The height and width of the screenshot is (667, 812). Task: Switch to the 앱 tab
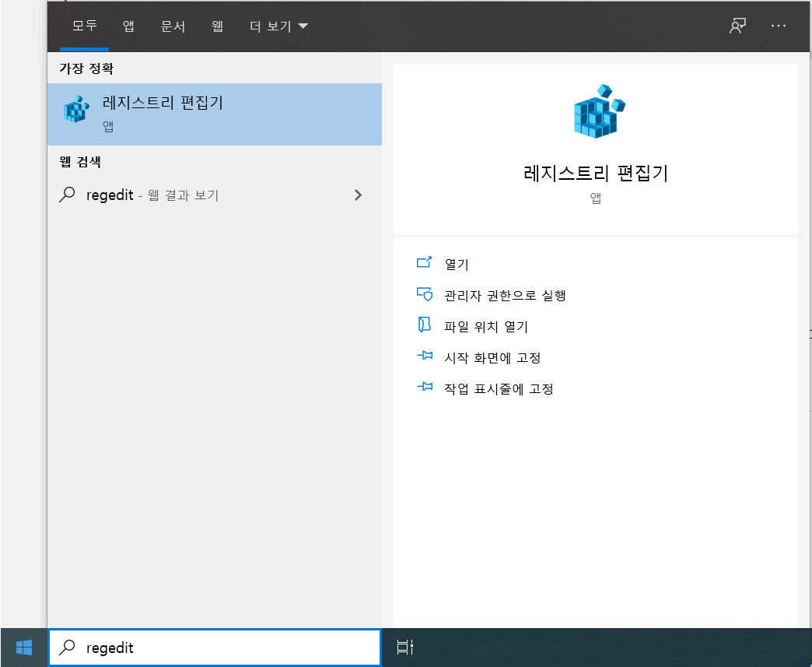pyautogui.click(x=128, y=26)
